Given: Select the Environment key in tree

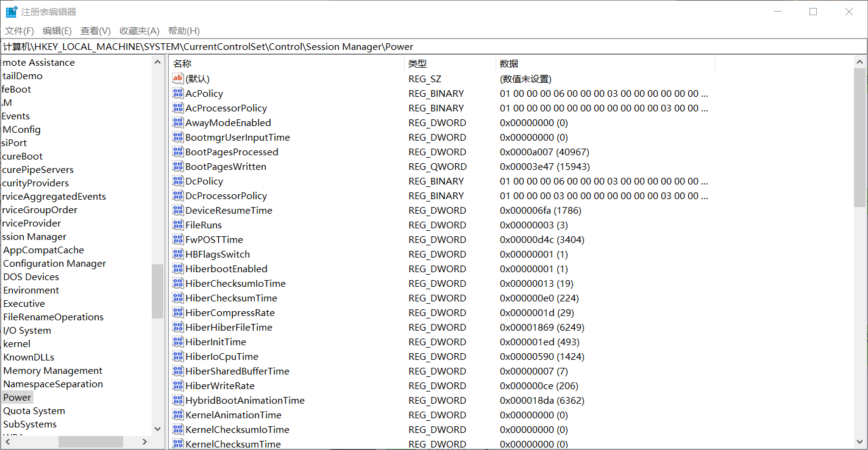Looking at the screenshot, I should pyautogui.click(x=31, y=290).
